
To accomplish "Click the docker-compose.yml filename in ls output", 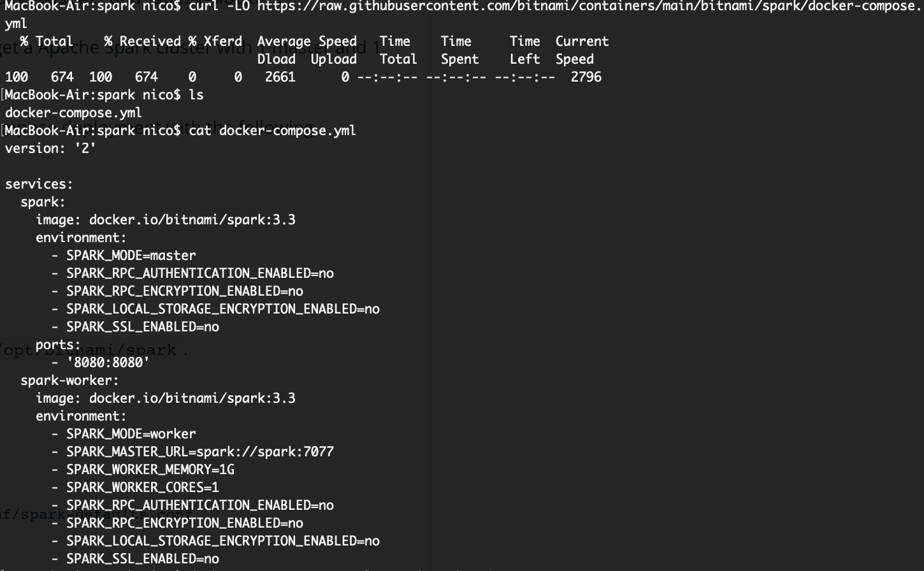I will pyautogui.click(x=73, y=113).
